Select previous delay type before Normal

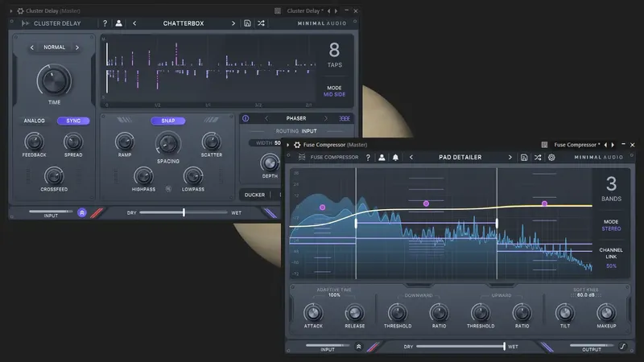pos(32,47)
